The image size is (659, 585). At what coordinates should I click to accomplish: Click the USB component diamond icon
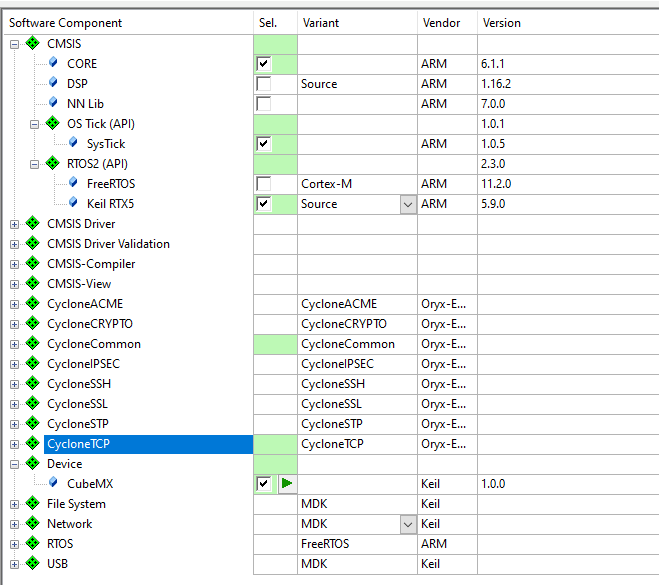[33, 564]
